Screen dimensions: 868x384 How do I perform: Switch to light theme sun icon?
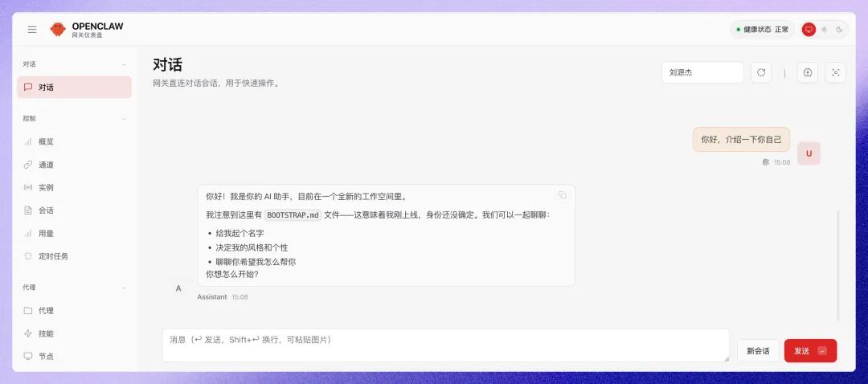point(825,30)
